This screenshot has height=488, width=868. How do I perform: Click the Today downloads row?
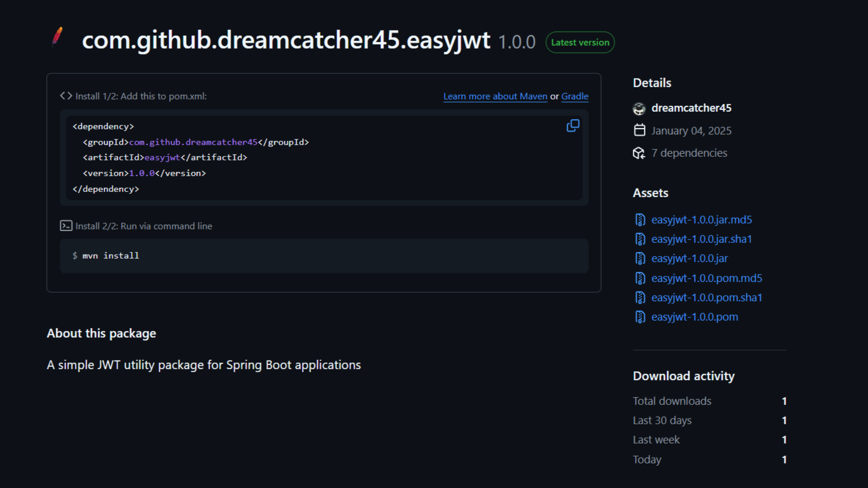[709, 460]
